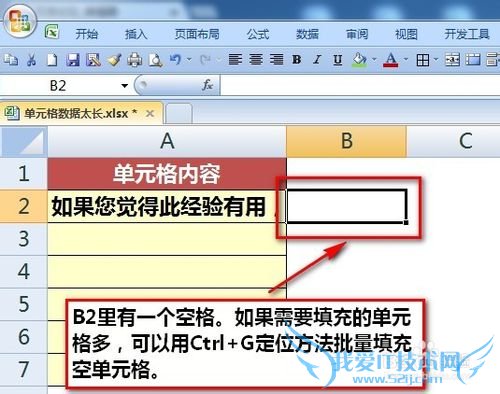Click inside the Name Box showing B2
This screenshot has height=394, width=500.
pos(58,86)
